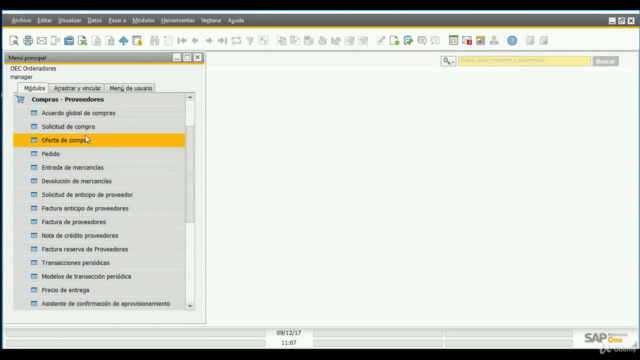Open Asistente de confirmación de aprovisionamiento
The width and height of the screenshot is (640, 360).
[x=99, y=303]
